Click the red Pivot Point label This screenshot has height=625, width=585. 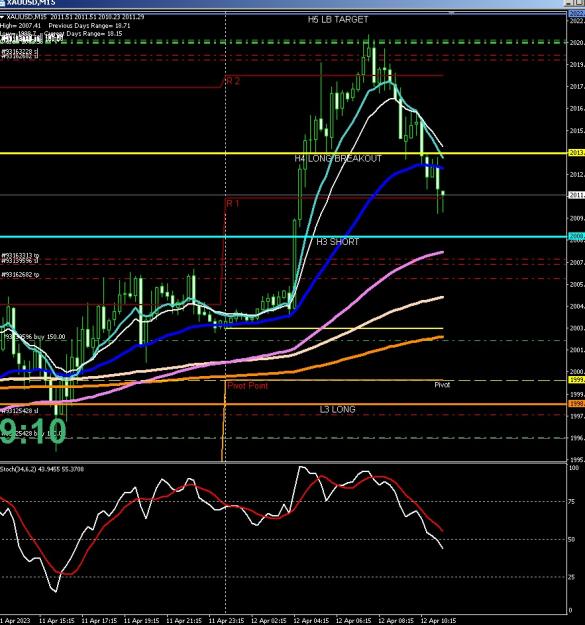click(x=247, y=385)
